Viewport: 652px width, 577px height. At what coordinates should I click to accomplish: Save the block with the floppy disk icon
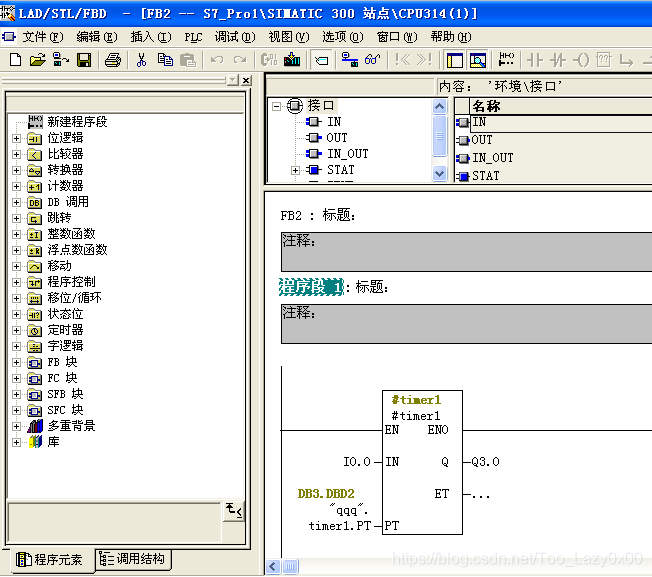click(84, 60)
